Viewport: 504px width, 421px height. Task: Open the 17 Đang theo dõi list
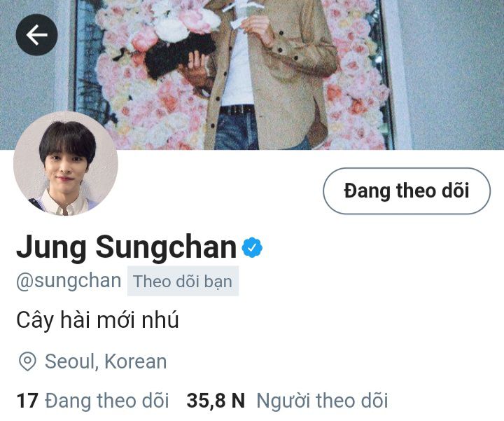[92, 401]
